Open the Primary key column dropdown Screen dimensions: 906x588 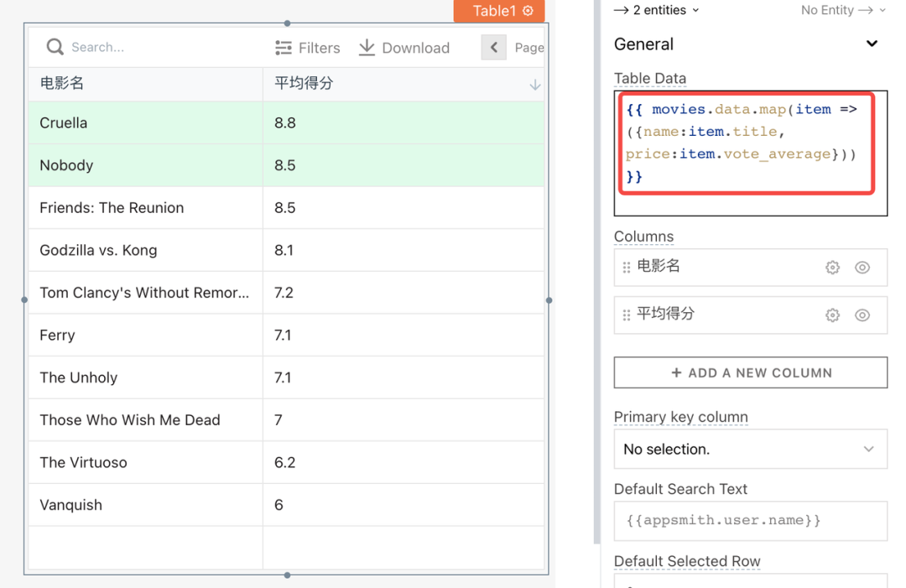tap(749, 450)
